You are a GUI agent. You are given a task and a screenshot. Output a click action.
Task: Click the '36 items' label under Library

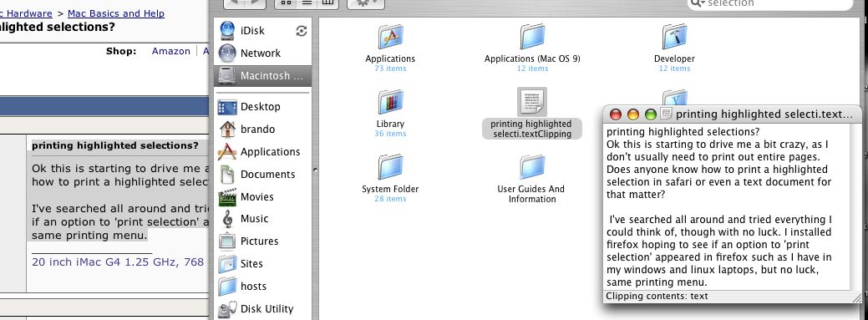[390, 134]
